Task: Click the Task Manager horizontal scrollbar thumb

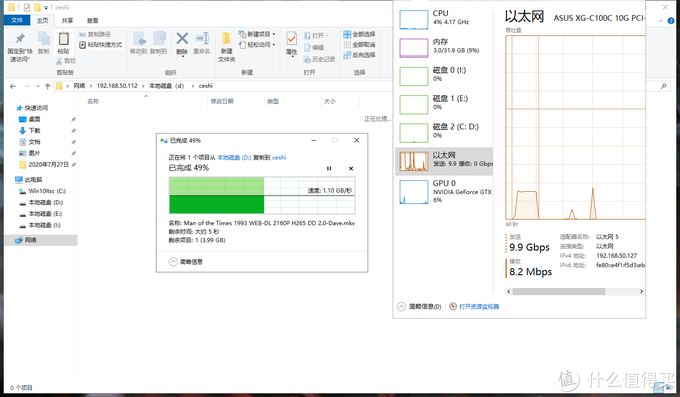Action: [x=559, y=292]
